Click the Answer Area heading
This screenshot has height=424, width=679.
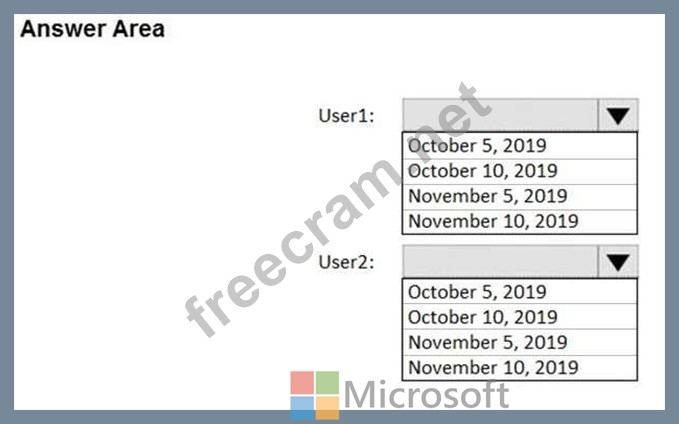tap(92, 29)
